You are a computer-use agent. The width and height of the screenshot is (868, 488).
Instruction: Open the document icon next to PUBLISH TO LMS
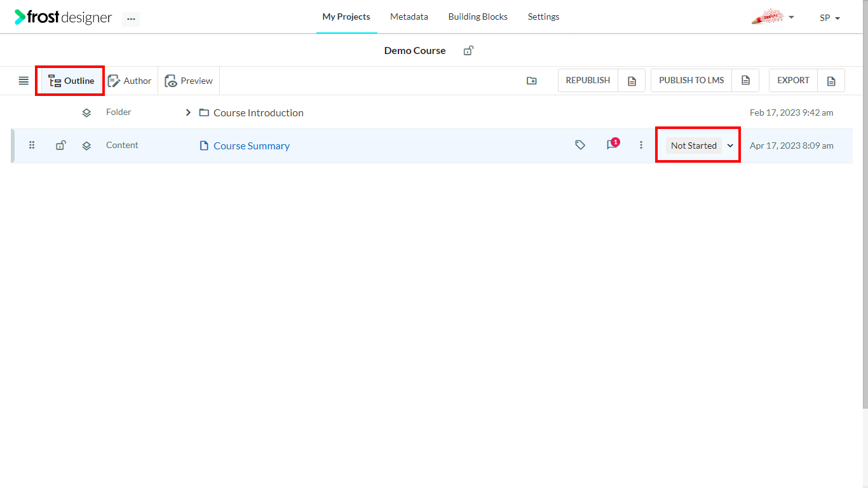click(745, 81)
